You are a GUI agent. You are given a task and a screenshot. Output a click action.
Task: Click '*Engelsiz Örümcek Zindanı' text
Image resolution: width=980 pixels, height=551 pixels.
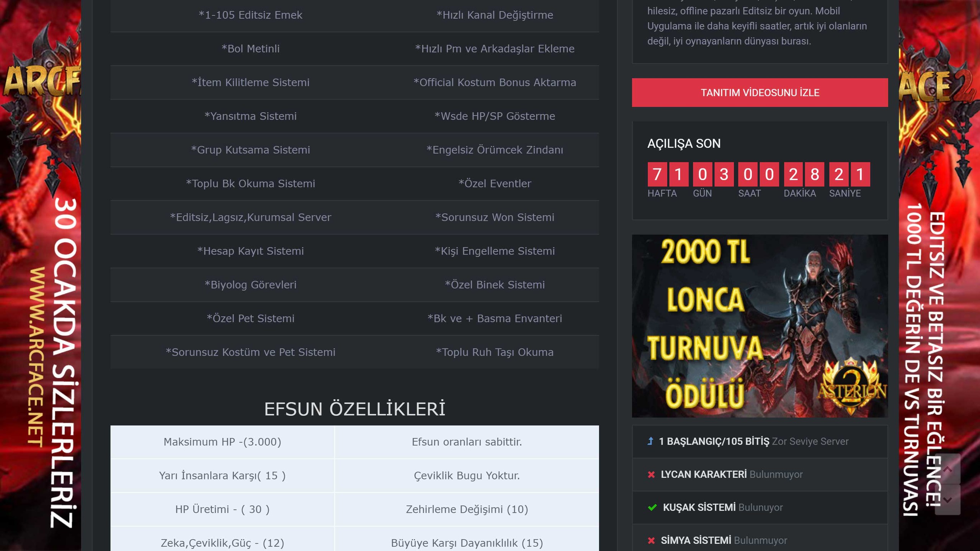click(495, 150)
